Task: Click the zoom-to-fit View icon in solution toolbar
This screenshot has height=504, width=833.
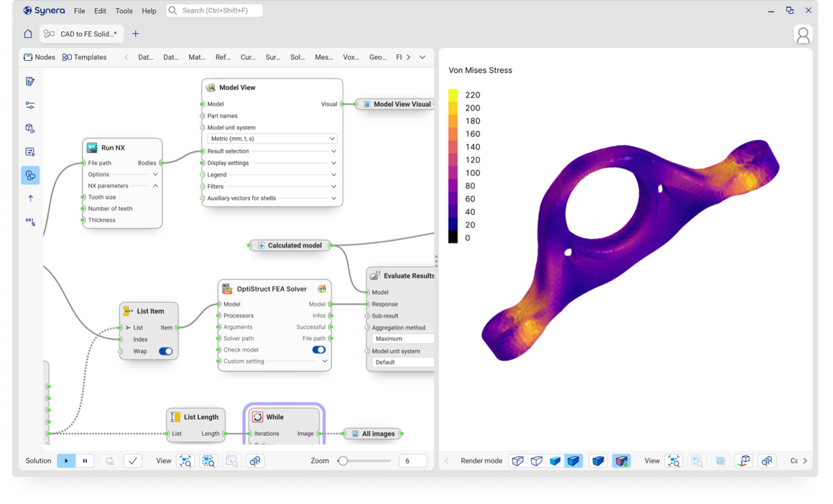Action: click(186, 460)
